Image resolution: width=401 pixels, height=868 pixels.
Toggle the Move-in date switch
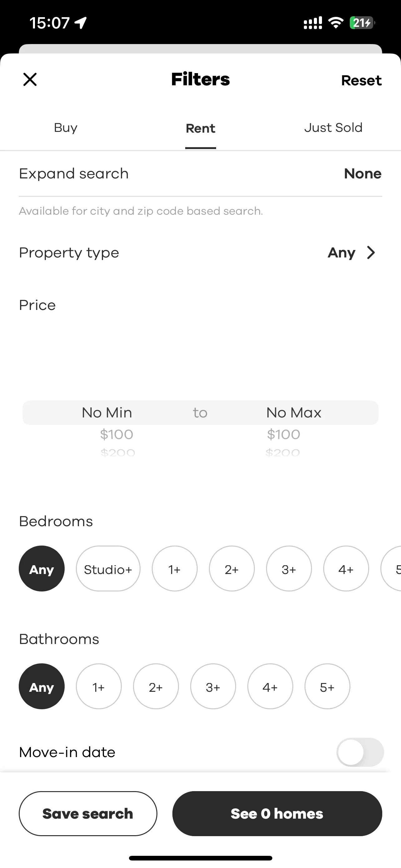click(x=360, y=752)
